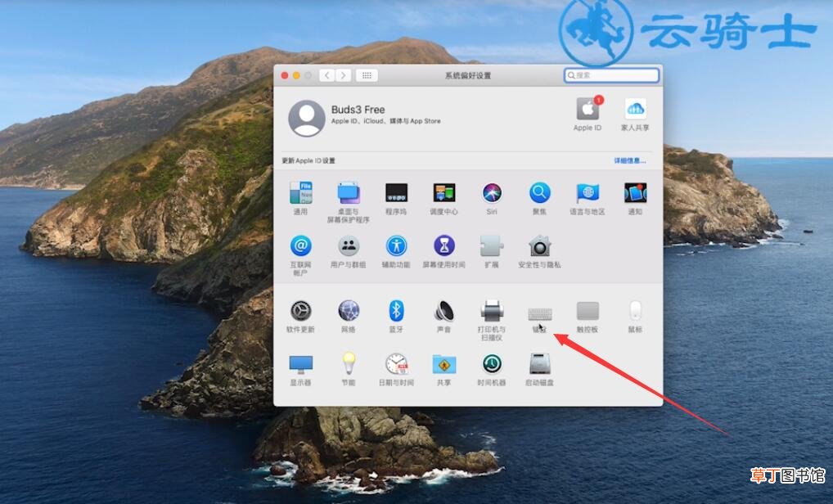833x504 pixels.
Task: Click the search field in toolbar
Action: click(x=611, y=75)
